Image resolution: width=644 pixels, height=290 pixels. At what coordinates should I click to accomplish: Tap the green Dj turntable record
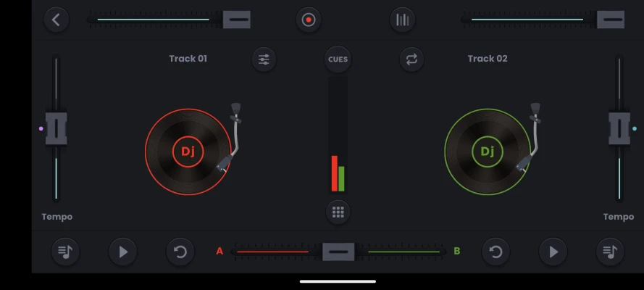pyautogui.click(x=487, y=152)
